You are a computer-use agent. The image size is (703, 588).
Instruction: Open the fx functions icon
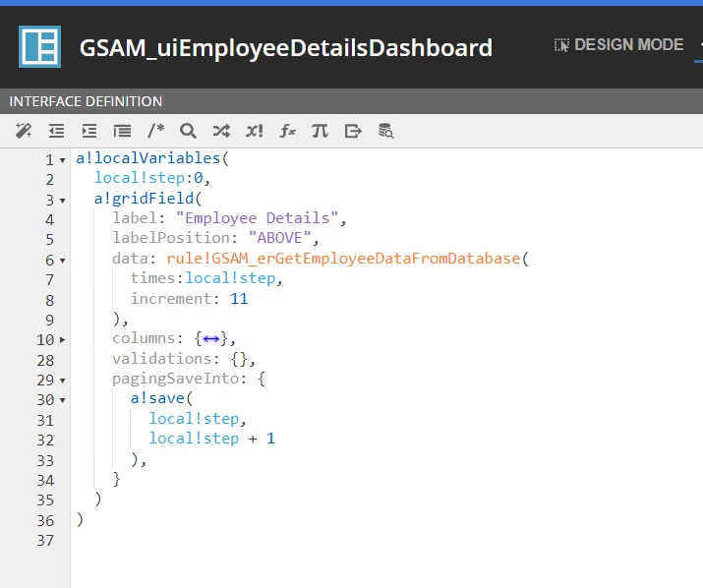pyautogui.click(x=287, y=131)
